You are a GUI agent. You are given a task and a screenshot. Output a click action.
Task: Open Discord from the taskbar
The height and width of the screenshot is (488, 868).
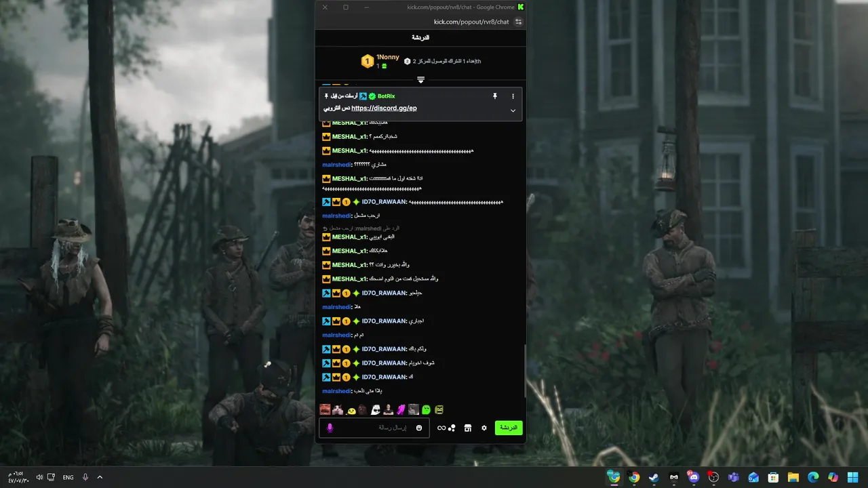click(694, 477)
